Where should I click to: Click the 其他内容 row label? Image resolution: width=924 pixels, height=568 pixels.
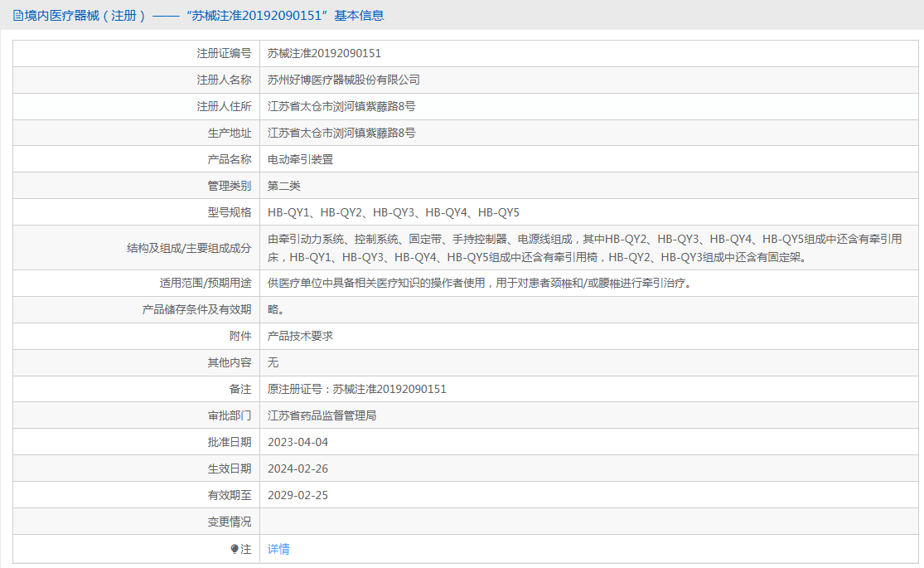click(x=230, y=363)
